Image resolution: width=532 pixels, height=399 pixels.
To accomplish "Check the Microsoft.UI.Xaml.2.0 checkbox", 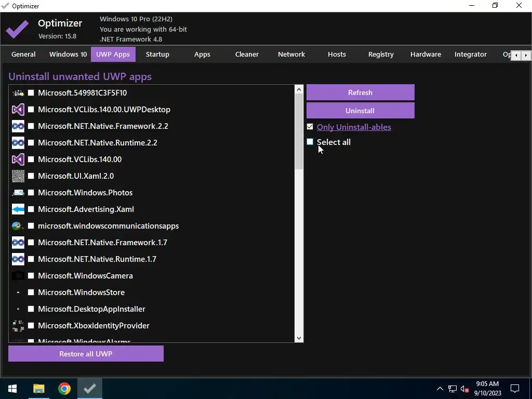I will point(31,176).
